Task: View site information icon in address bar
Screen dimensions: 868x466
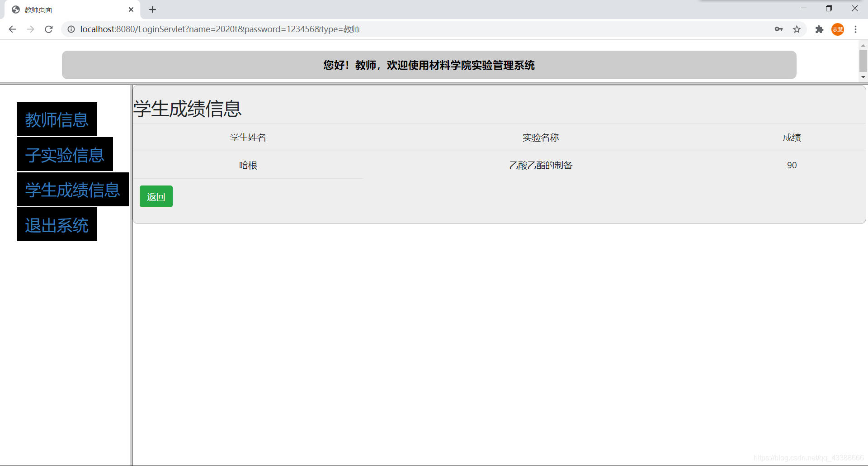Action: click(71, 29)
